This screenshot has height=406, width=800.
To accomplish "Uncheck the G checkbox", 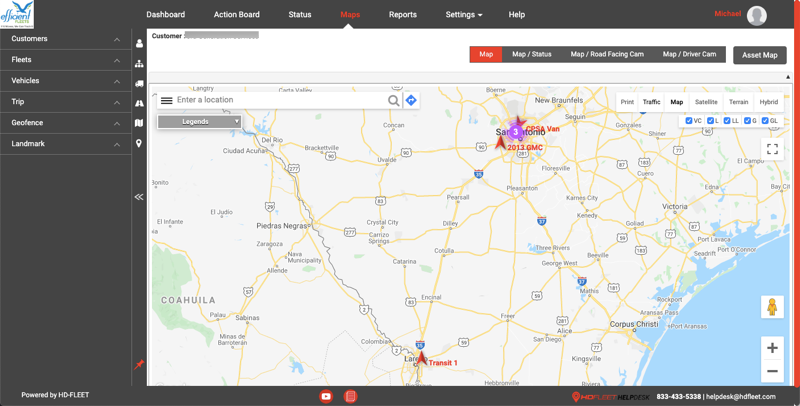I will [747, 121].
